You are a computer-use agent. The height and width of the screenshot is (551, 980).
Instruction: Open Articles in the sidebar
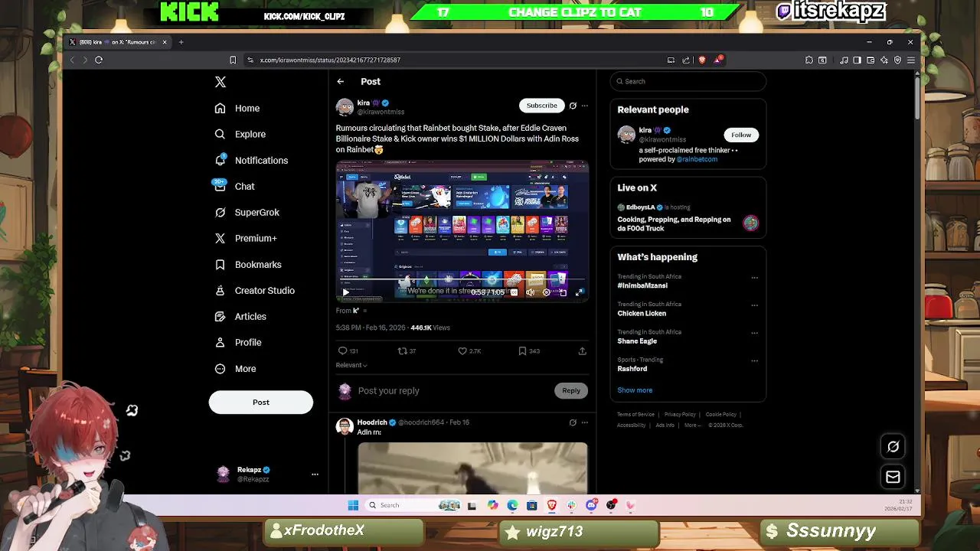[x=240, y=317]
